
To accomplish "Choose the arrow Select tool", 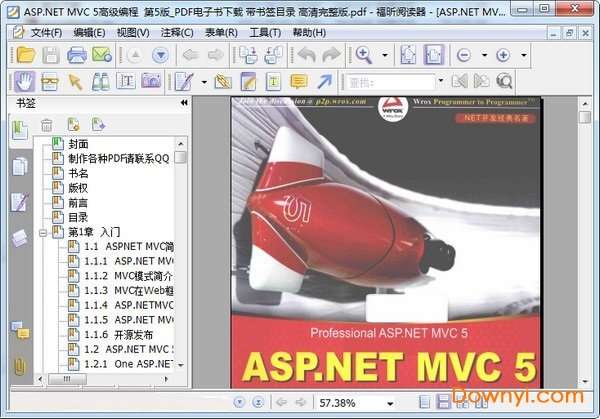I will point(75,82).
